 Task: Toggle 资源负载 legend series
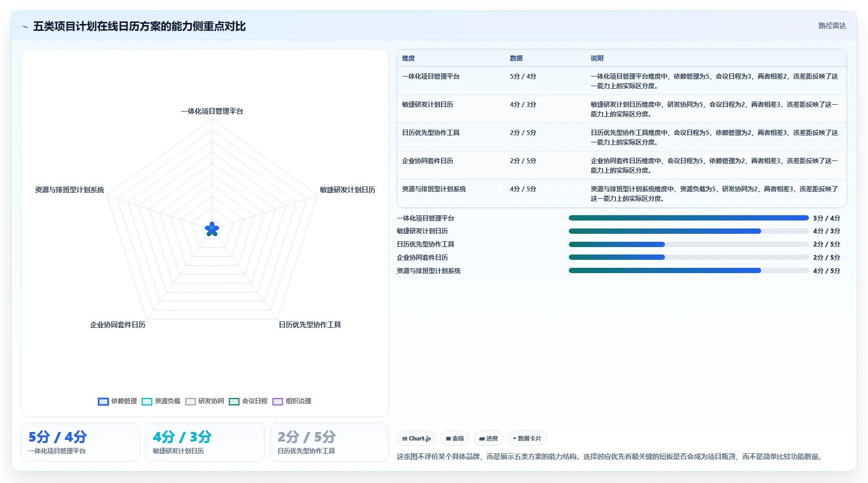tap(161, 401)
